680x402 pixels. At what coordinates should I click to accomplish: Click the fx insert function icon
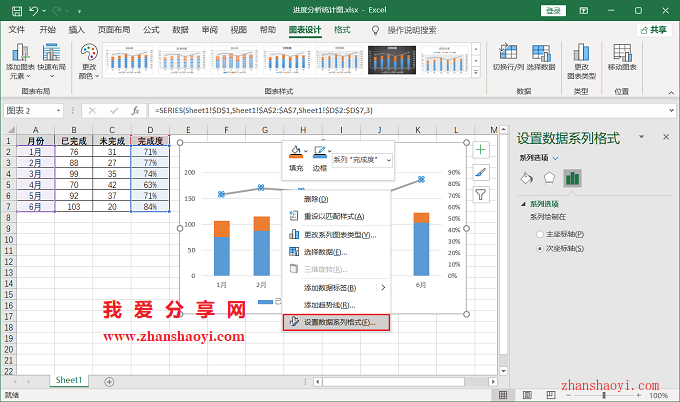click(x=135, y=111)
